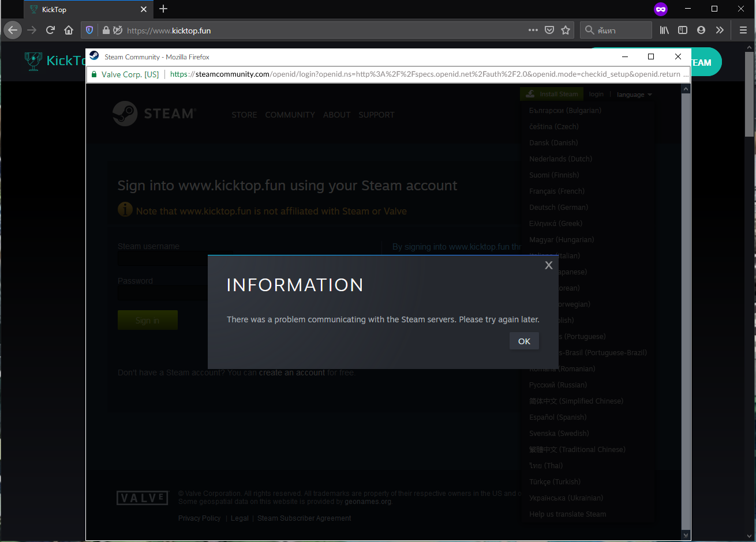Image resolution: width=756 pixels, height=542 pixels.
Task: Select the KickTop browser tab
Action: (88, 9)
